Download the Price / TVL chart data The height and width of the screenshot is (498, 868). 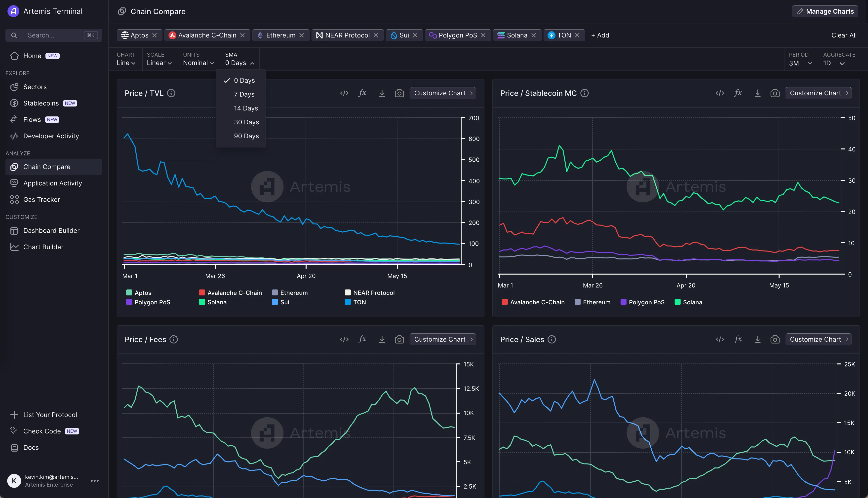[382, 93]
